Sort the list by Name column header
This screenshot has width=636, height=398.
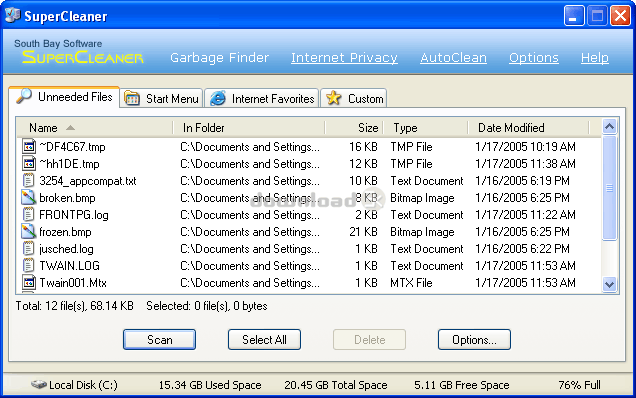(x=95, y=128)
